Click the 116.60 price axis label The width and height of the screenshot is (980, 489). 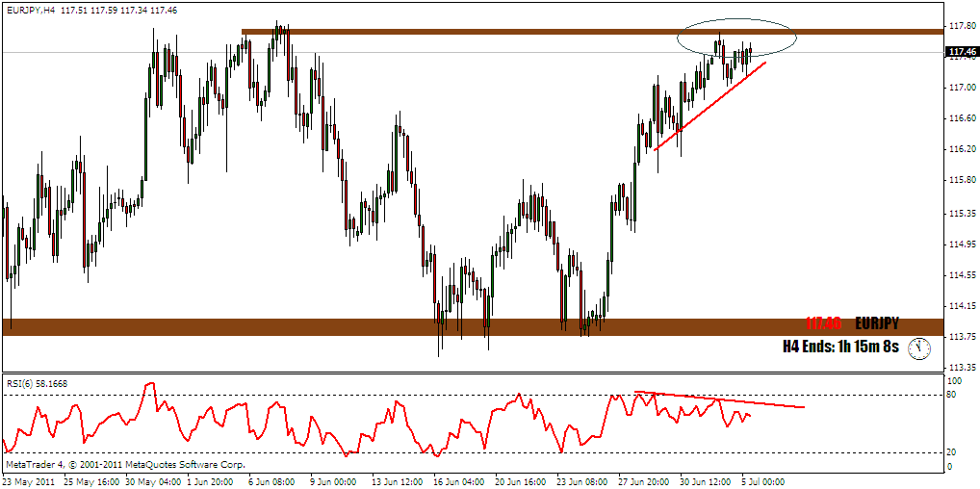click(x=963, y=118)
